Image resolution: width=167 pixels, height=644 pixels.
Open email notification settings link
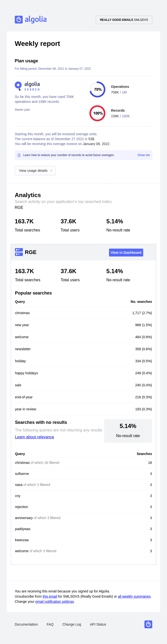(x=55, y=602)
